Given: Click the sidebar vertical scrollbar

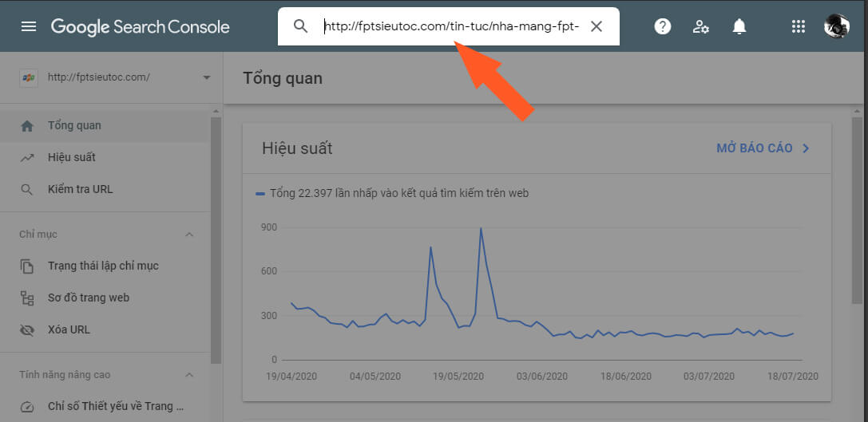Looking at the screenshot, I should click(x=216, y=241).
